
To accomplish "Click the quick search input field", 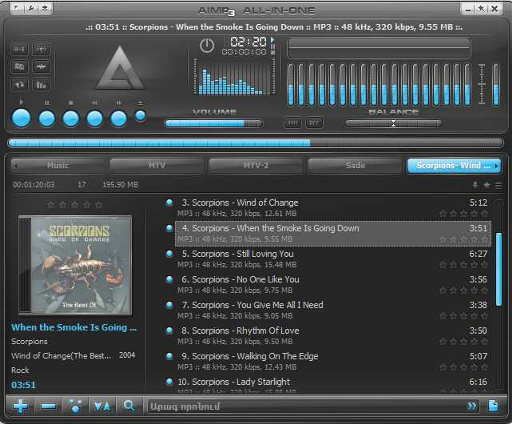I will pos(306,407).
